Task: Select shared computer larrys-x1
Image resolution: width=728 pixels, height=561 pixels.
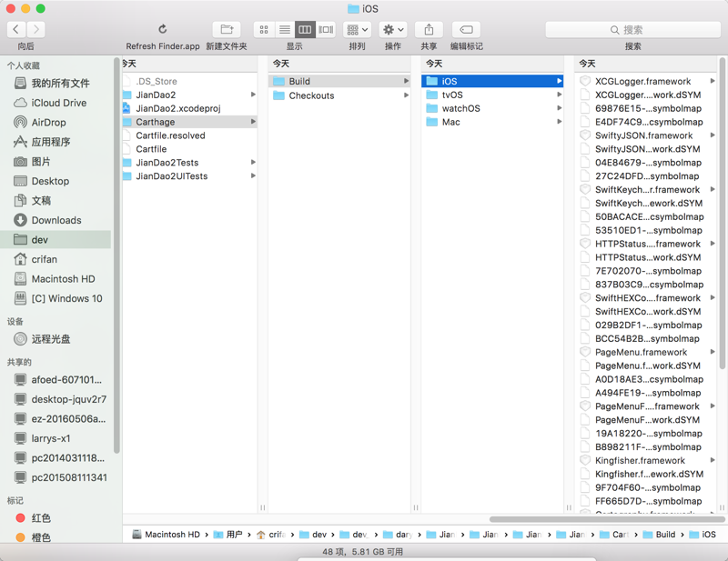Action: coord(56,438)
